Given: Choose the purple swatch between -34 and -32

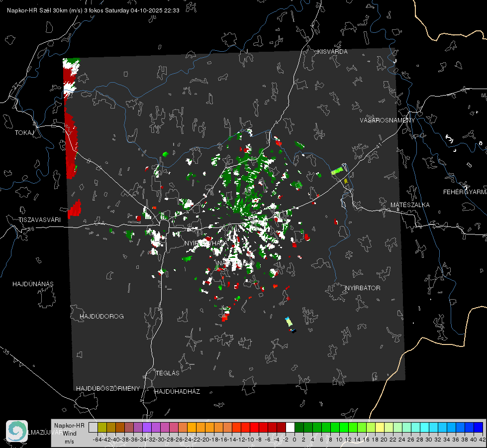Looking at the screenshot, I should coord(147,427).
